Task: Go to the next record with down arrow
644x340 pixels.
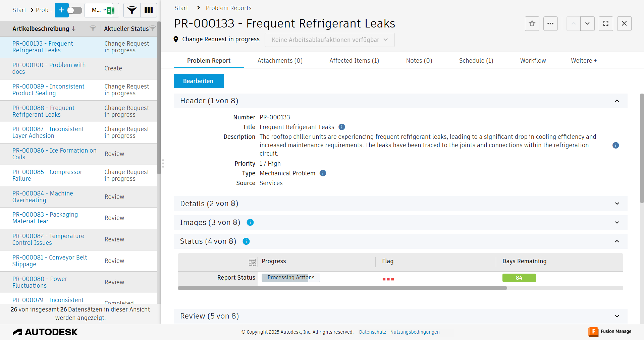Action: pyautogui.click(x=587, y=23)
